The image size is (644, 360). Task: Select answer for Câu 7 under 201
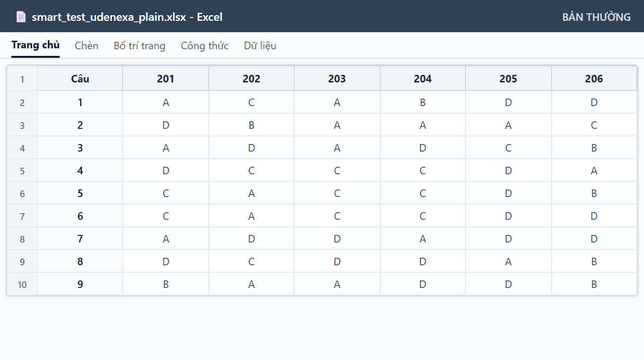[x=166, y=239]
